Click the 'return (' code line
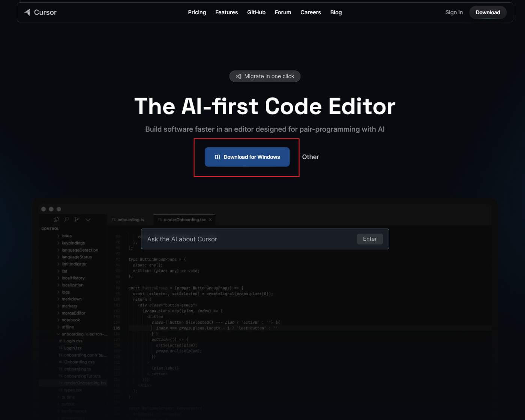This screenshot has width=525, height=420. click(x=142, y=300)
